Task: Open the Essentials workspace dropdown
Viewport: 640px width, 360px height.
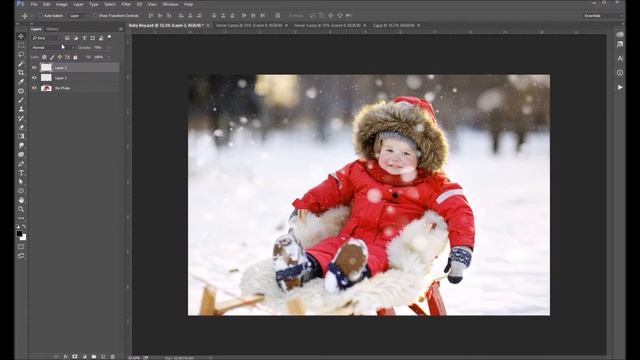Action: tap(603, 16)
